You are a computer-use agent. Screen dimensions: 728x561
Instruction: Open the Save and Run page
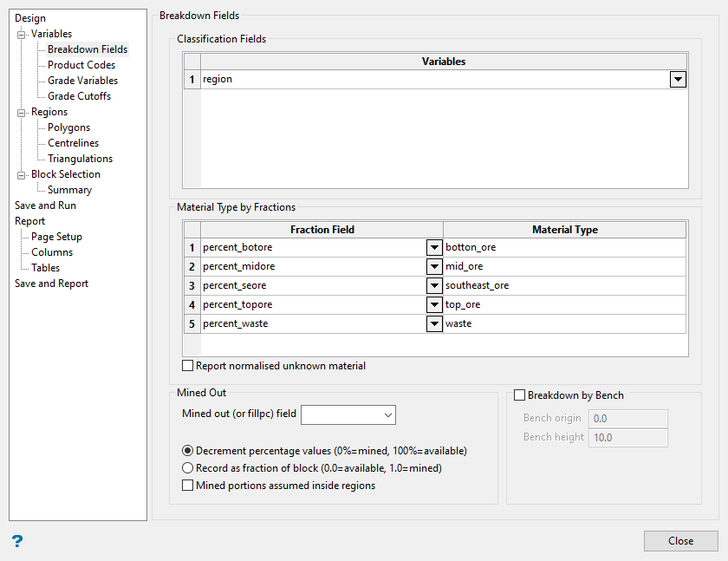click(x=45, y=205)
